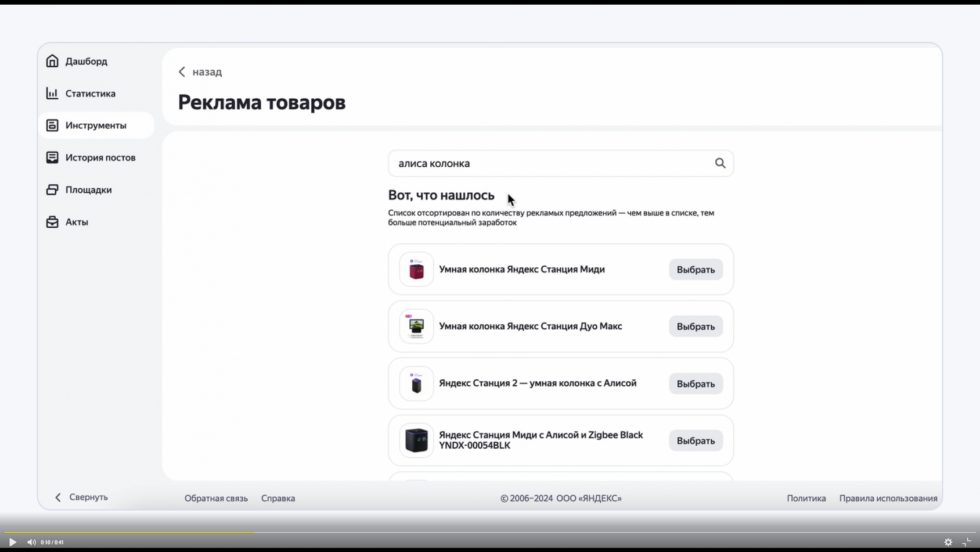The height and width of the screenshot is (552, 980).
Task: Click the Станция Миди product thumbnail
Action: pyautogui.click(x=416, y=270)
